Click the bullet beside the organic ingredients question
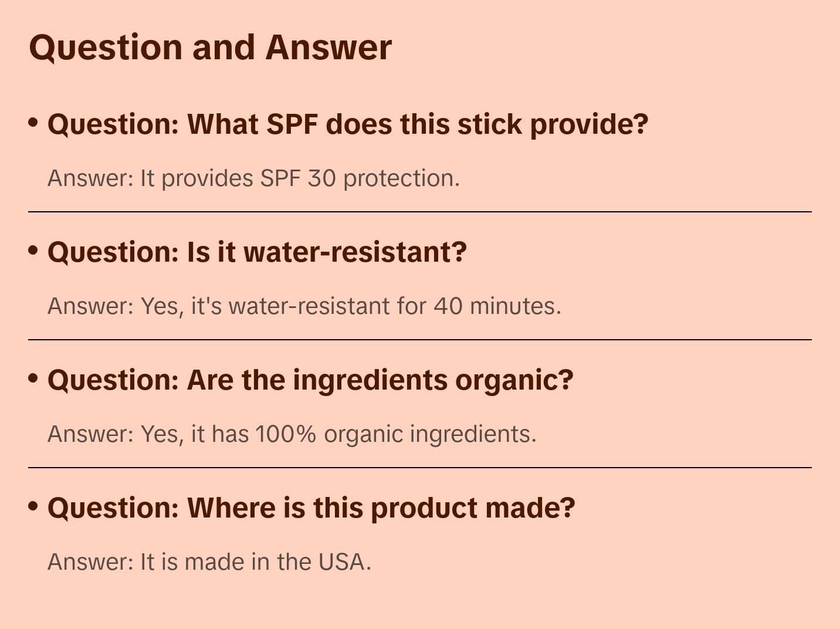840x629 pixels. [x=33, y=378]
